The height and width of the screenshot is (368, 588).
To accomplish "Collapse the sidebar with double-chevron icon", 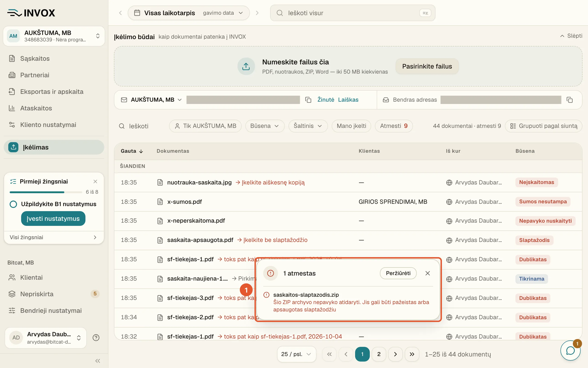I will [x=98, y=361].
